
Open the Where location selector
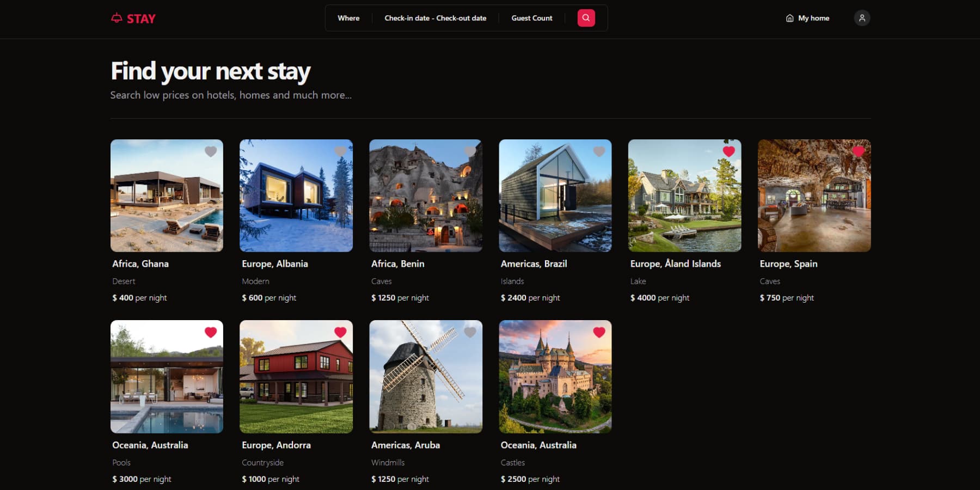tap(348, 18)
